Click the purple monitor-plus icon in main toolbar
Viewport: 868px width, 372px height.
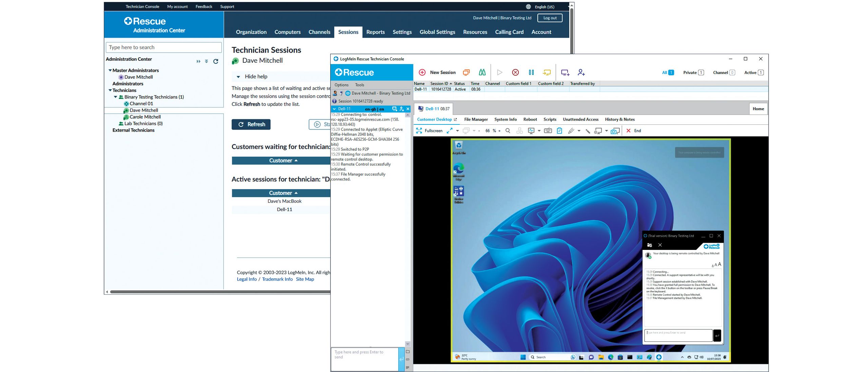565,72
